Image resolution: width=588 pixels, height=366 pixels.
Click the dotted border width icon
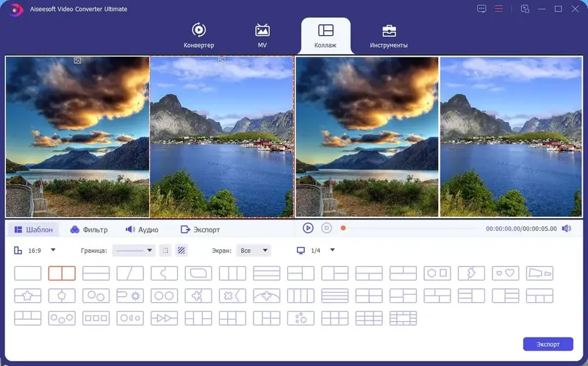click(x=165, y=250)
